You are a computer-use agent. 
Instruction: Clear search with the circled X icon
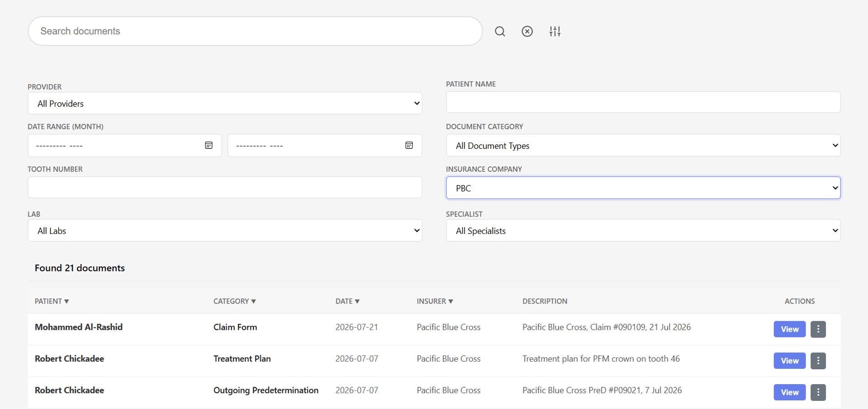point(527,31)
